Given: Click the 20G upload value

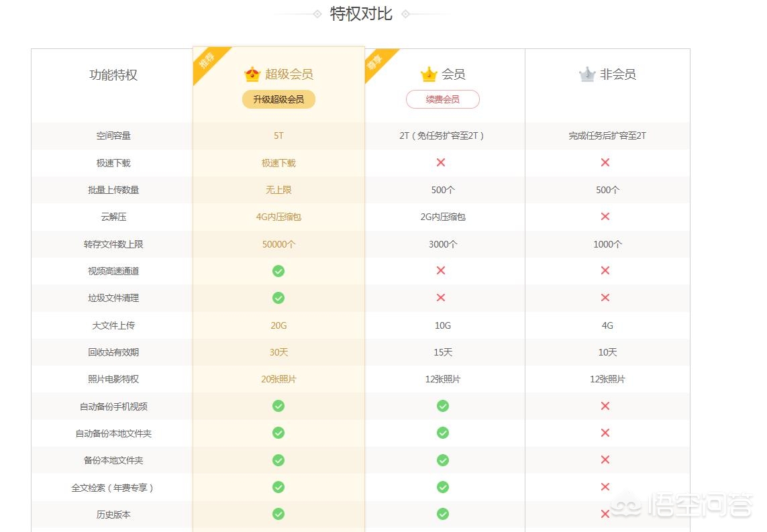Looking at the screenshot, I should 279,325.
